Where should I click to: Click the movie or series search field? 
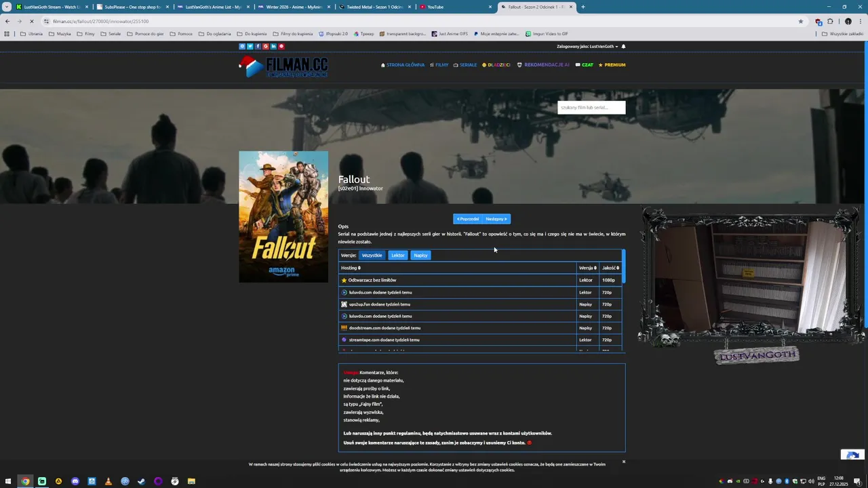click(x=591, y=107)
